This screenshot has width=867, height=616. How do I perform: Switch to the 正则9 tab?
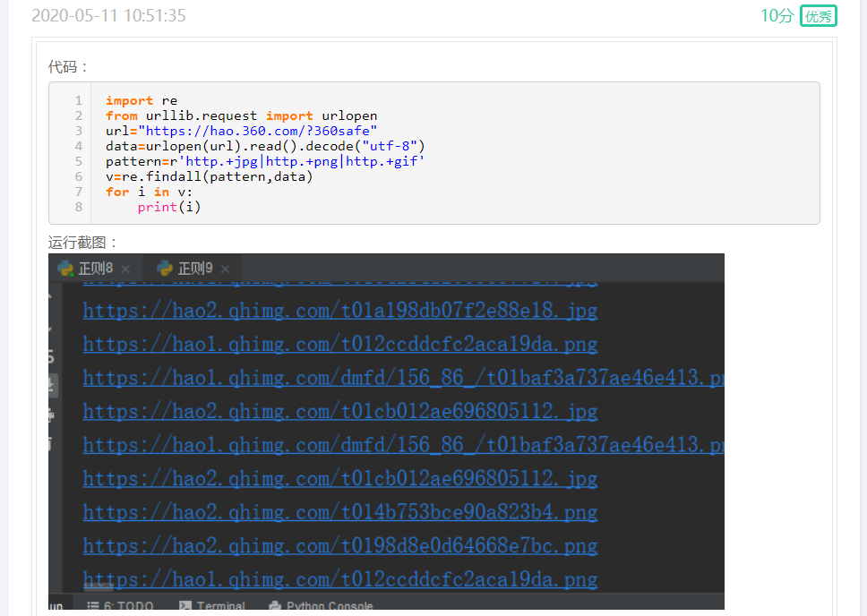(x=194, y=269)
